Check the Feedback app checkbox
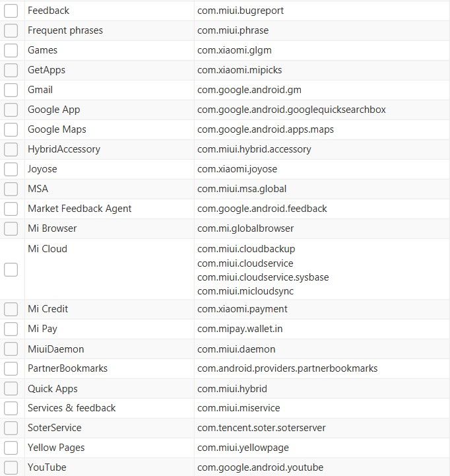450x476 pixels. click(x=11, y=11)
